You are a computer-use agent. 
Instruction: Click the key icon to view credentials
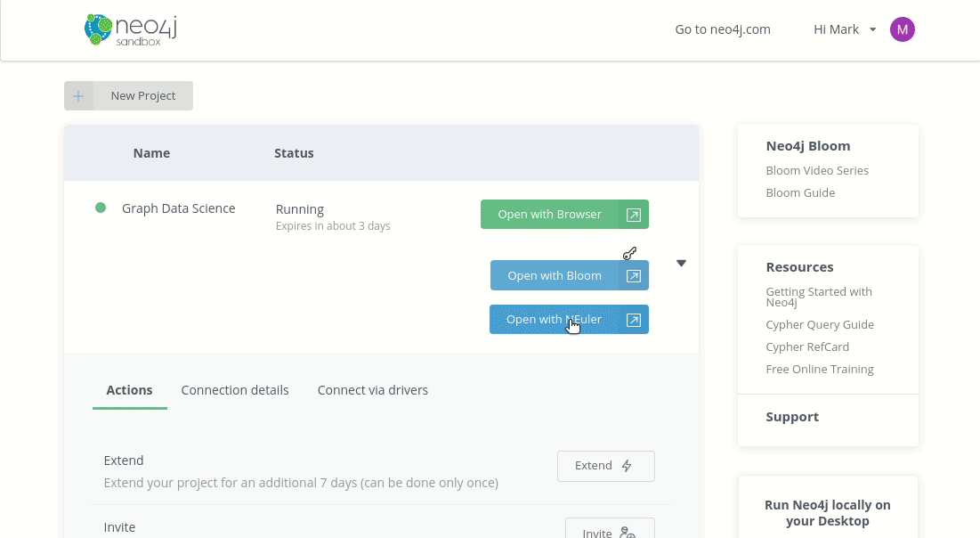629,253
